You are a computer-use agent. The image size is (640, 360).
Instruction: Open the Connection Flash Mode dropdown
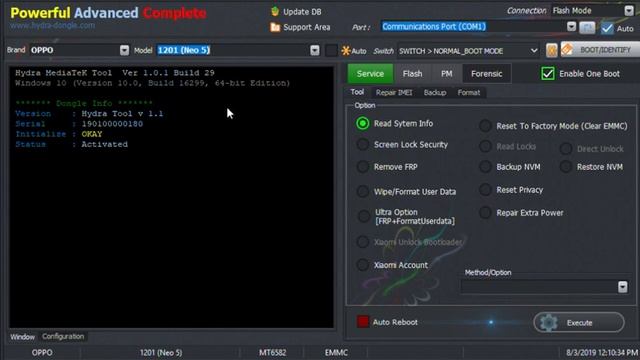[x=629, y=11]
